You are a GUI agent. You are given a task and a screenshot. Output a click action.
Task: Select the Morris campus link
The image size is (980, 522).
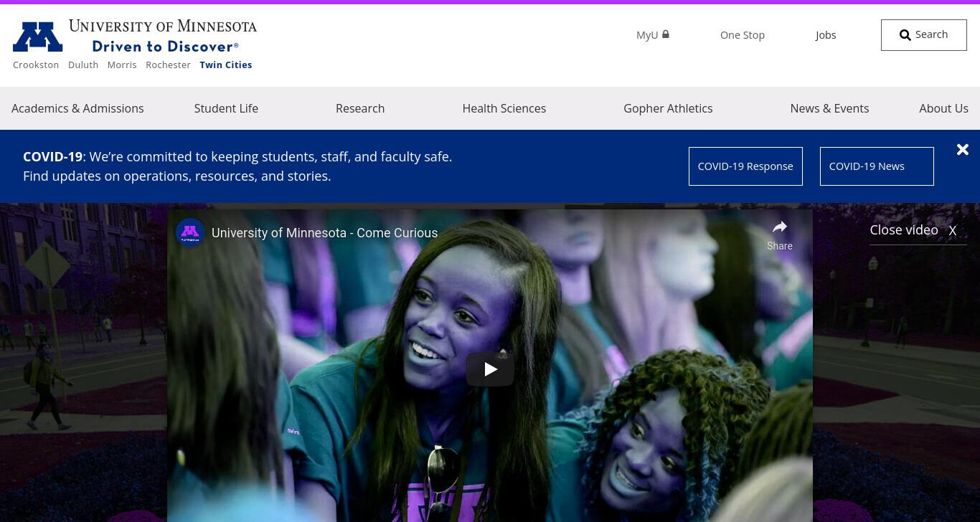[x=122, y=65]
